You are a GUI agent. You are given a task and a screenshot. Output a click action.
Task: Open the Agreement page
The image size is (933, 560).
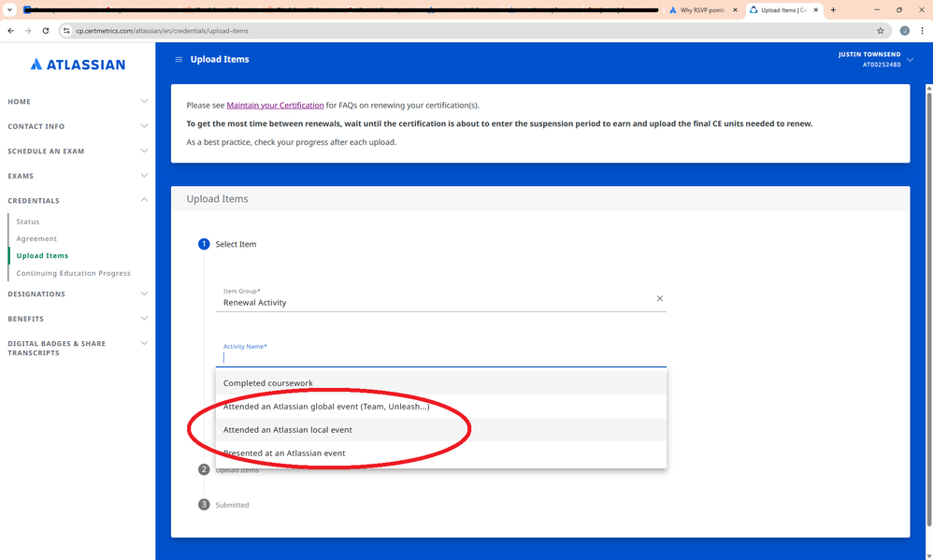36,238
